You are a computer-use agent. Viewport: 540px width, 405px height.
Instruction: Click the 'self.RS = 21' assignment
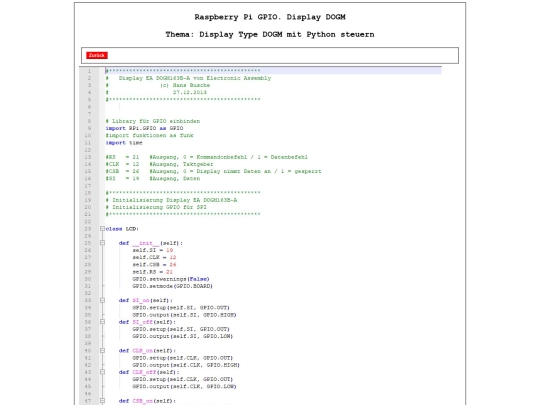point(153,272)
